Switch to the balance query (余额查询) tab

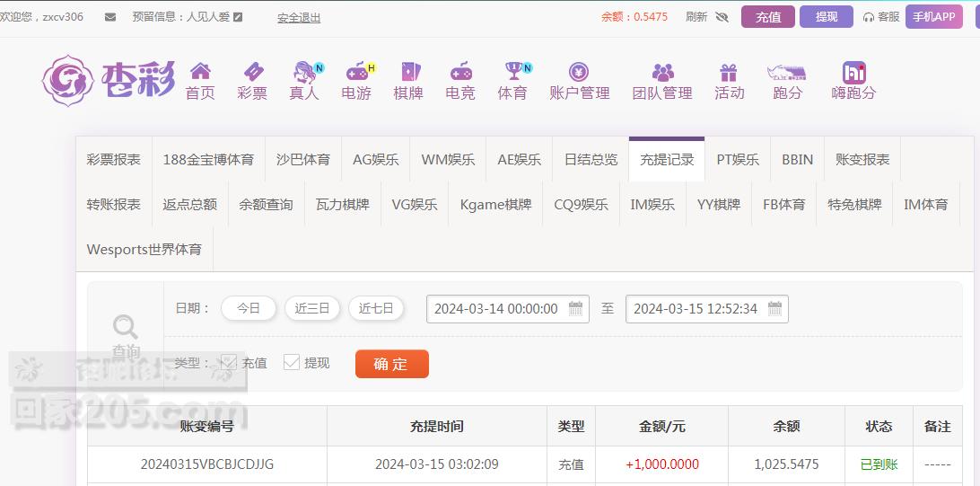pos(266,204)
